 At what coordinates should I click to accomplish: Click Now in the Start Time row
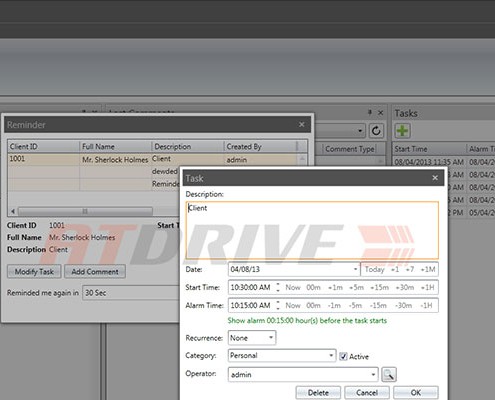tap(293, 287)
